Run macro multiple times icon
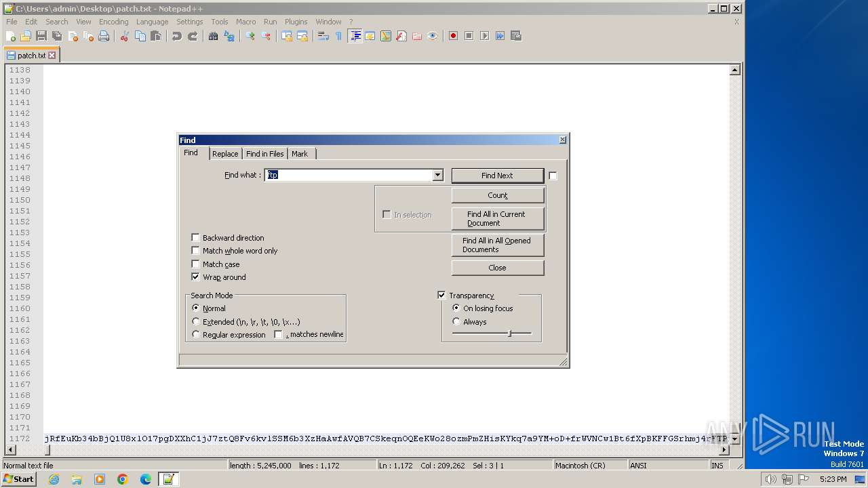868x488 pixels. (x=500, y=36)
